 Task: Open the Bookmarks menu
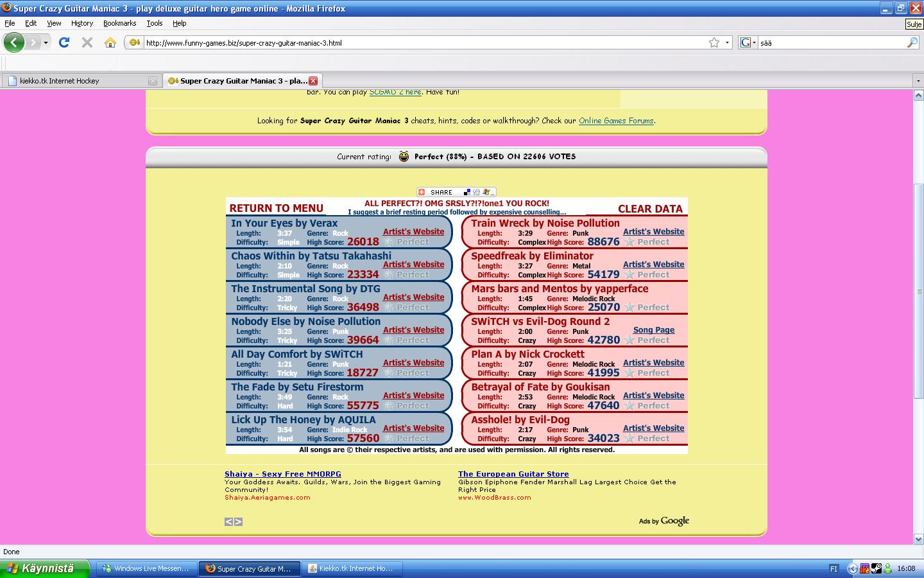click(119, 23)
